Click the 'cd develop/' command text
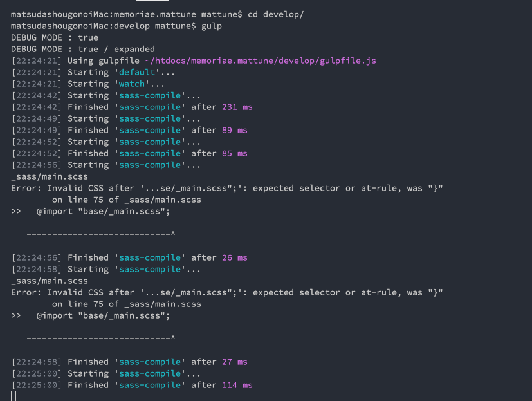Image resolution: width=532 pixels, height=401 pixels. [289, 14]
